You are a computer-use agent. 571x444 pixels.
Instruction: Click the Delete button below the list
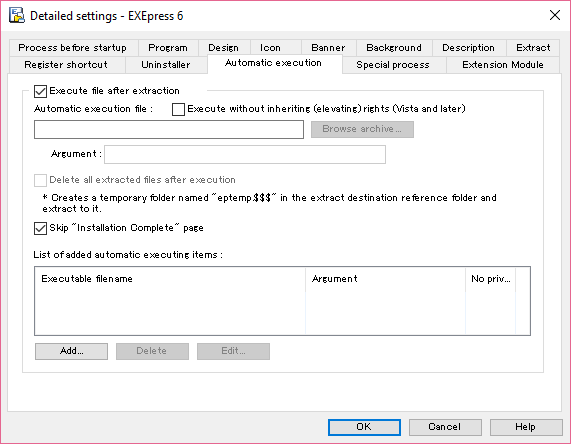click(x=152, y=351)
